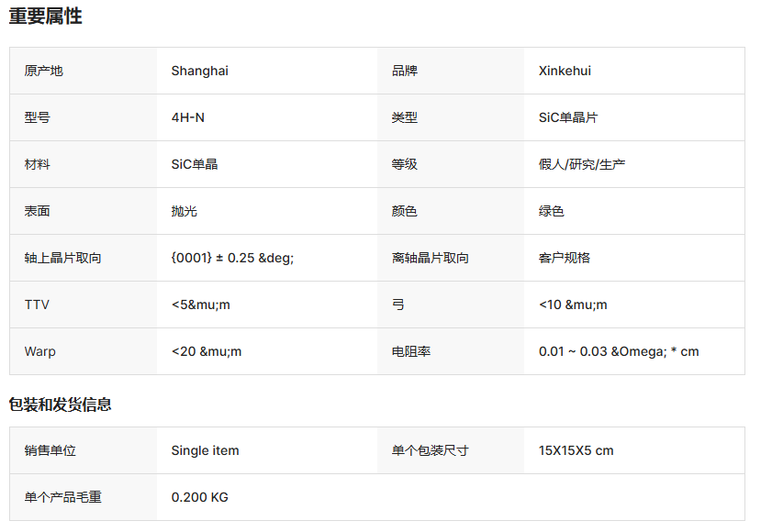
Task: Click the 抛光 surface value
Action: (184, 211)
